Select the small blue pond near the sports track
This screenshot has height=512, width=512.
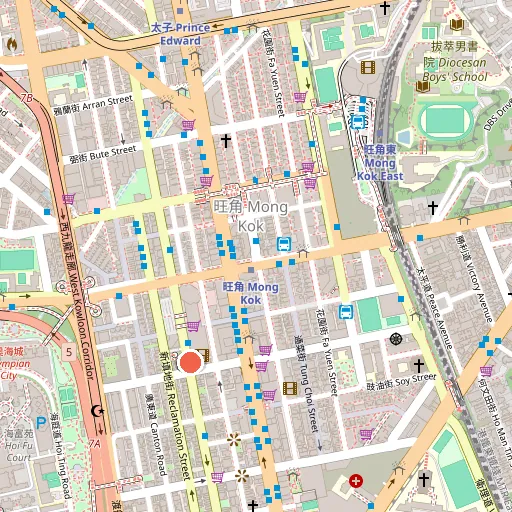coord(404,137)
